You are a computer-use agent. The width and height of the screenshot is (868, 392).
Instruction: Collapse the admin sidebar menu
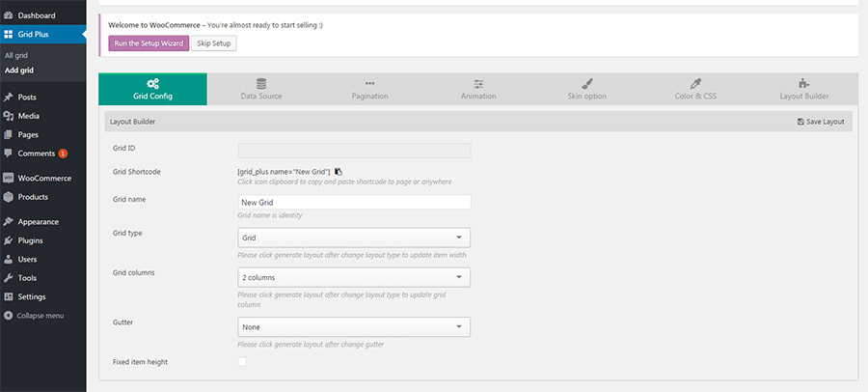(x=40, y=316)
